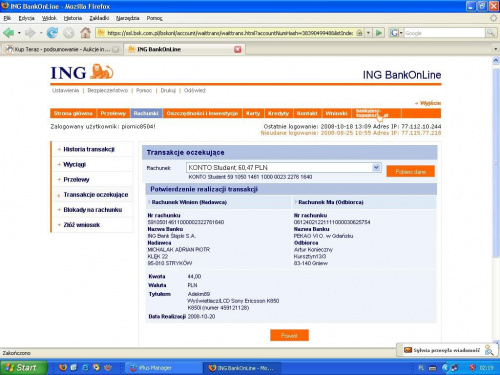Image resolution: width=500 pixels, height=375 pixels.
Task: Click the Pobierz dane button
Action: tap(411, 171)
